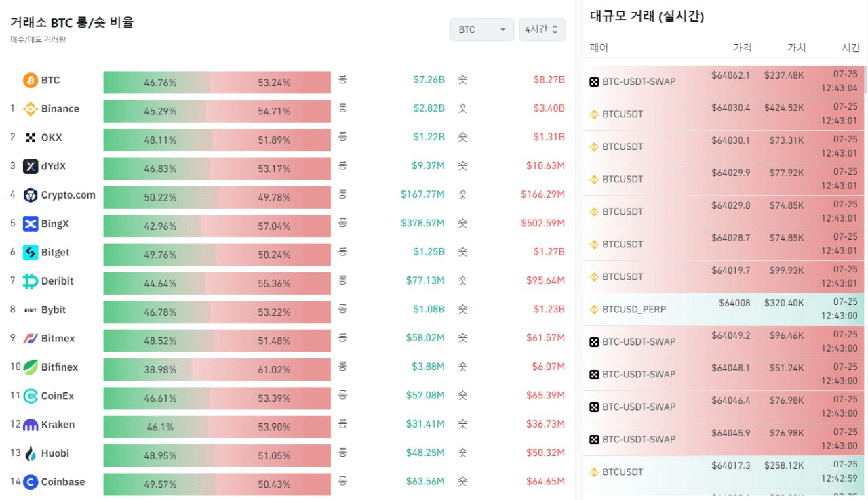Click Bybit short volume $1.23B
Viewport: 868px width, 500px height.
pyautogui.click(x=549, y=309)
